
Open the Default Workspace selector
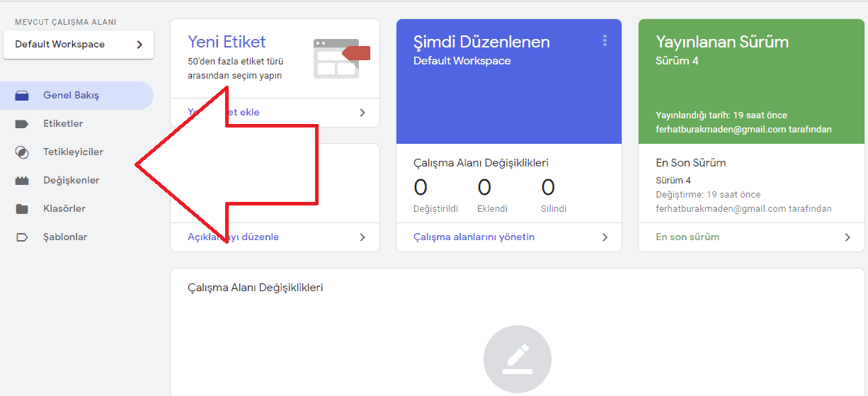point(78,45)
